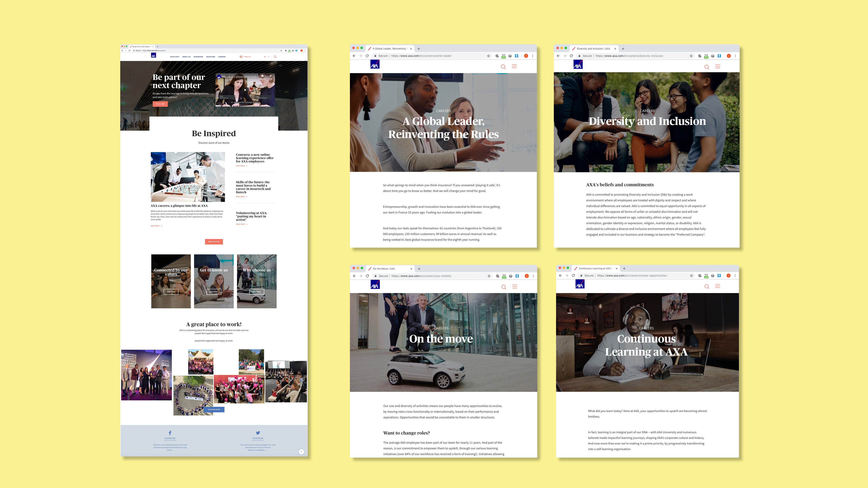Image resolution: width=868 pixels, height=488 pixels.
Task: Click the AXA logo in the On the Move window
Action: (x=375, y=285)
